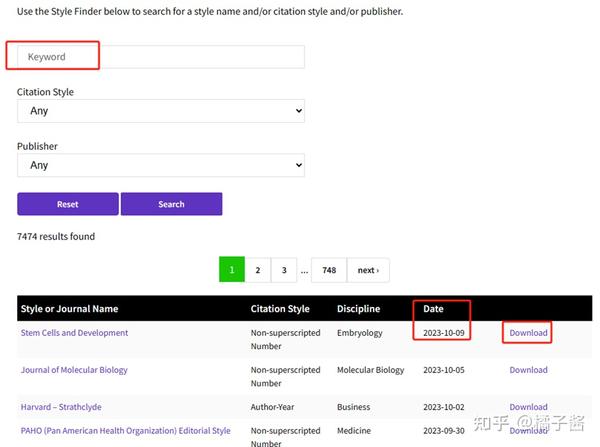The image size is (600, 447).
Task: Go to page 2 of results
Action: [x=258, y=270]
